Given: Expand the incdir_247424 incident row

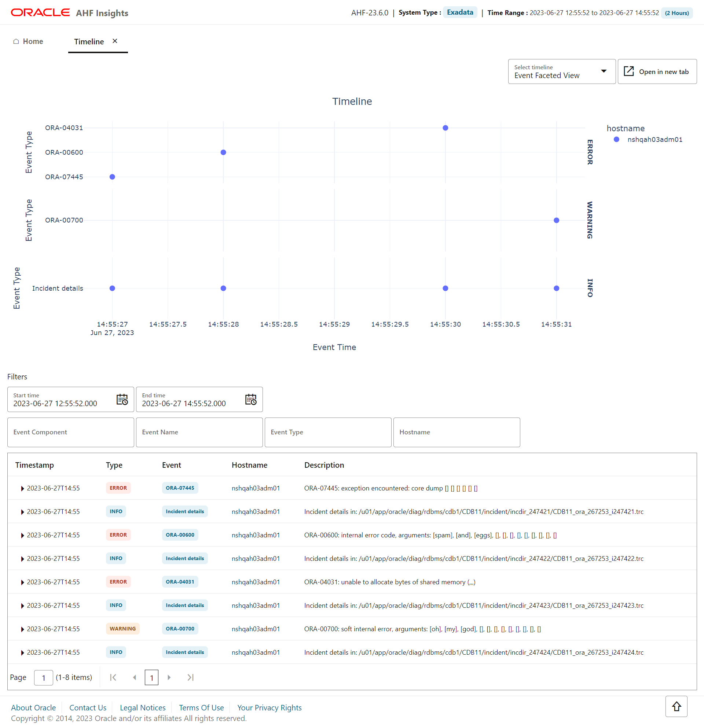Looking at the screenshot, I should click(22, 652).
